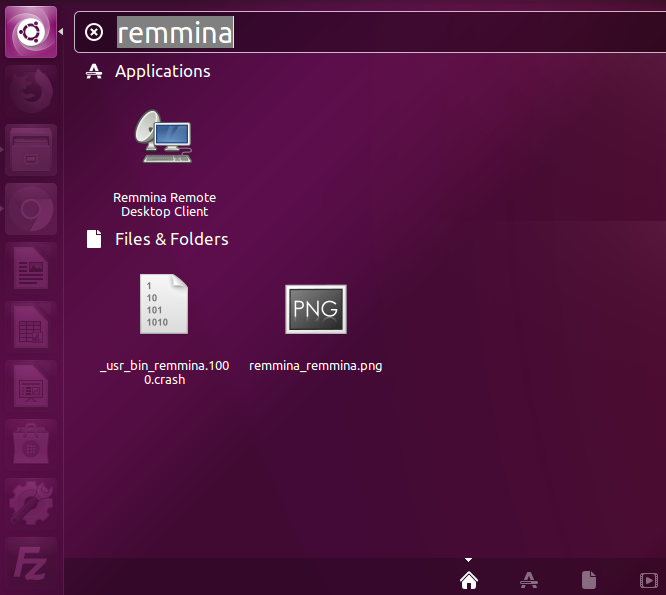Select the Remmina Remote Desktop Client label

coord(164,204)
